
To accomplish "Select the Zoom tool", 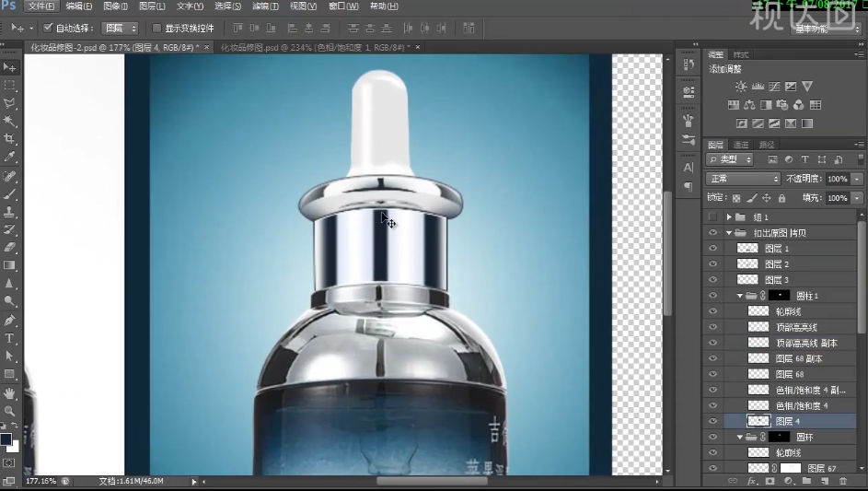I will pos(9,411).
